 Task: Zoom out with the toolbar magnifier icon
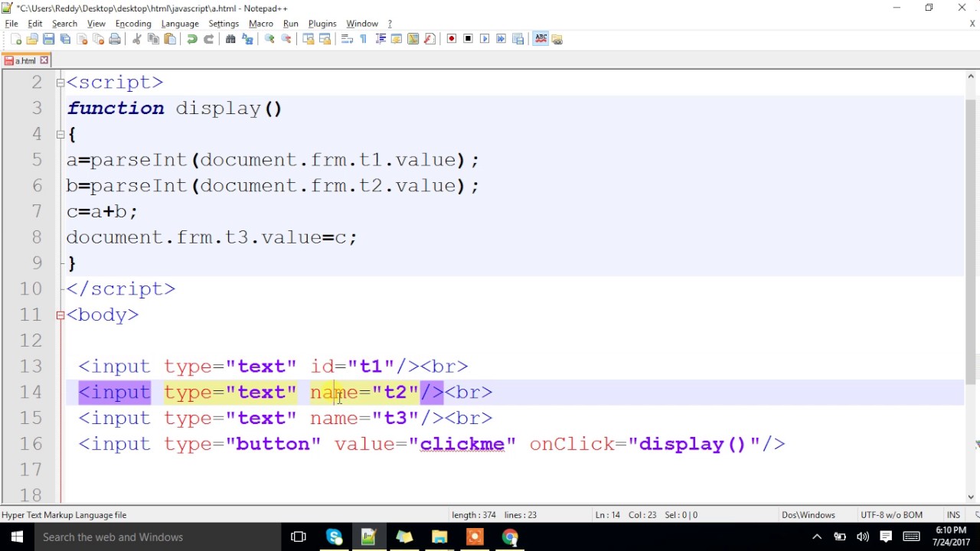click(286, 39)
